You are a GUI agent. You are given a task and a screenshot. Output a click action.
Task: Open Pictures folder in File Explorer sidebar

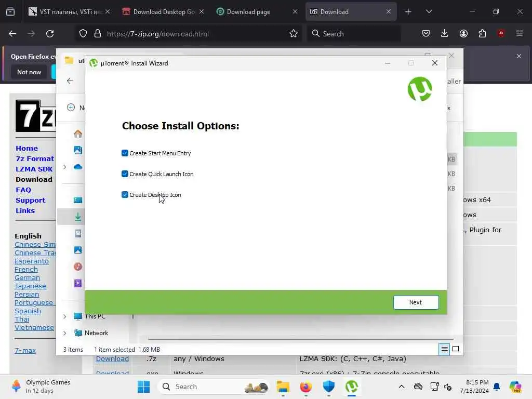pyautogui.click(x=78, y=250)
